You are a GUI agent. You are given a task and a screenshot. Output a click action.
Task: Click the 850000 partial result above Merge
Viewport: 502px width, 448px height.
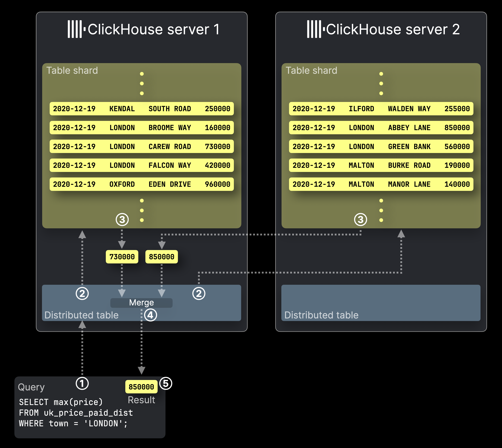point(162,257)
